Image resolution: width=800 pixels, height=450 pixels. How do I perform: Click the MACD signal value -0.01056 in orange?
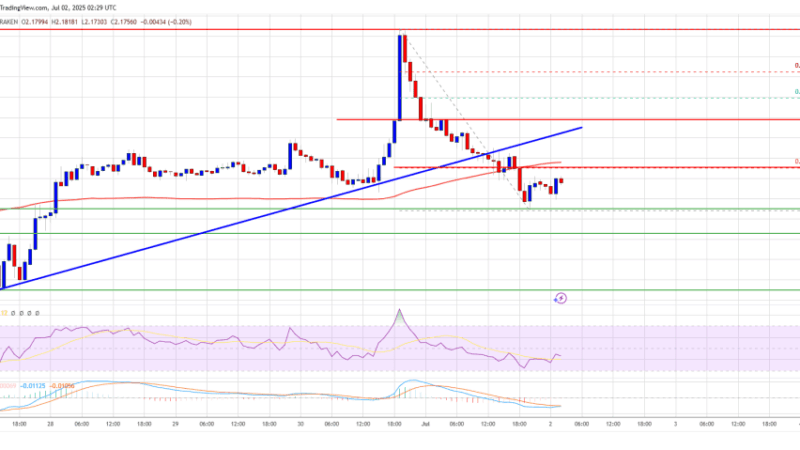point(61,386)
